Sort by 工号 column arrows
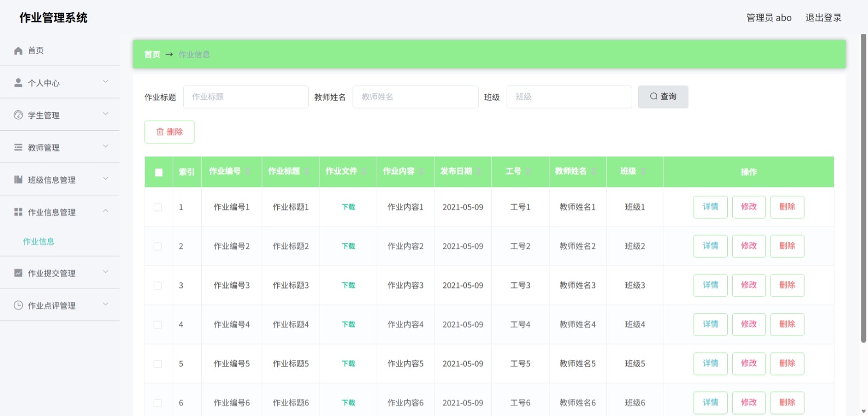This screenshot has width=868, height=416. point(528,171)
